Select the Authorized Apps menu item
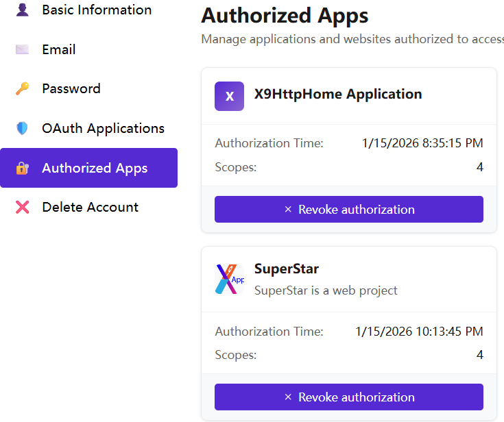This screenshot has width=504, height=422. (88, 168)
